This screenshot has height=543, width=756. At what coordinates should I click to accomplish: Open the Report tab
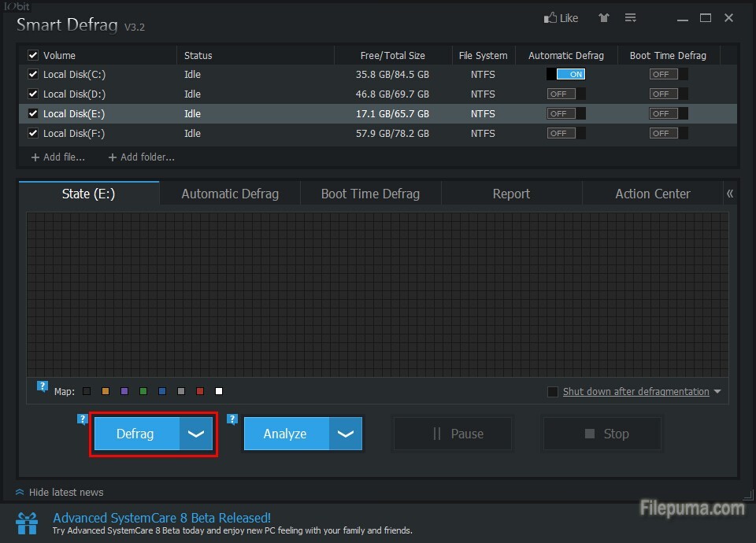coord(511,194)
